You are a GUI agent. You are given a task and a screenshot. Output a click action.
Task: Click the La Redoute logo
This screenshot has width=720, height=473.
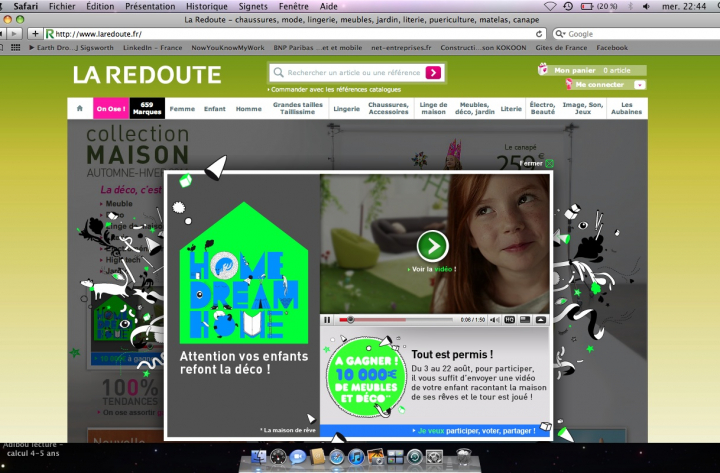point(147,75)
